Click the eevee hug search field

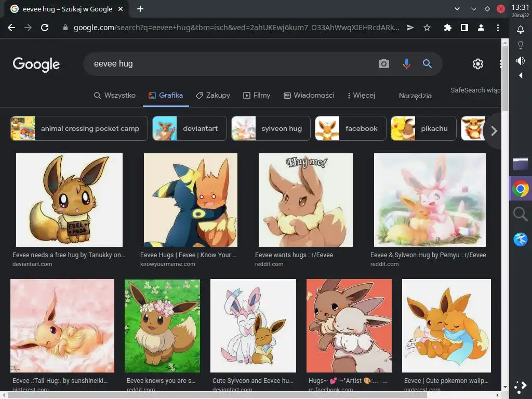(x=231, y=63)
